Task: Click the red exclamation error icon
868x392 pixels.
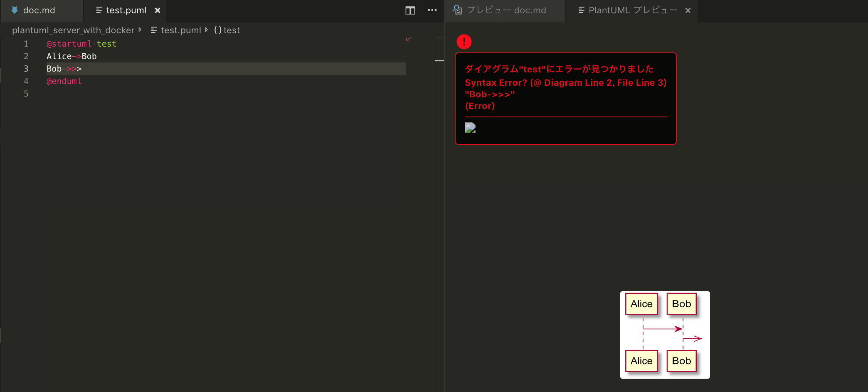Action: point(464,42)
